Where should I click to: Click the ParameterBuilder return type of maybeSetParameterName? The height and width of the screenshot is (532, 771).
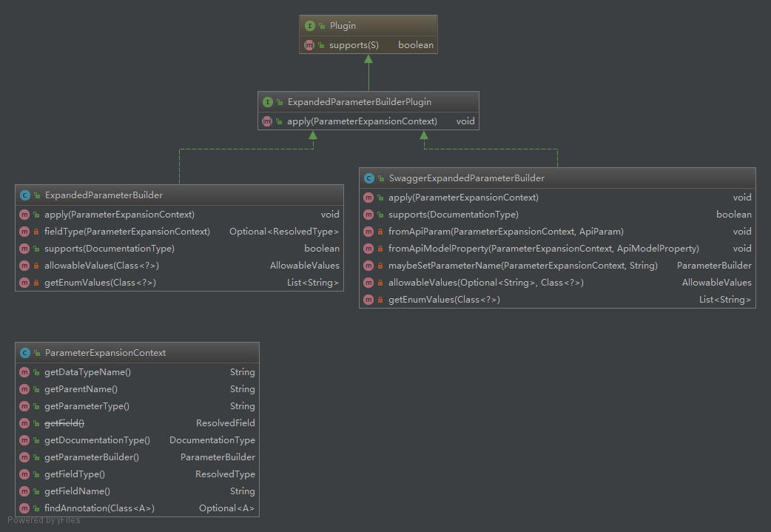(x=713, y=266)
